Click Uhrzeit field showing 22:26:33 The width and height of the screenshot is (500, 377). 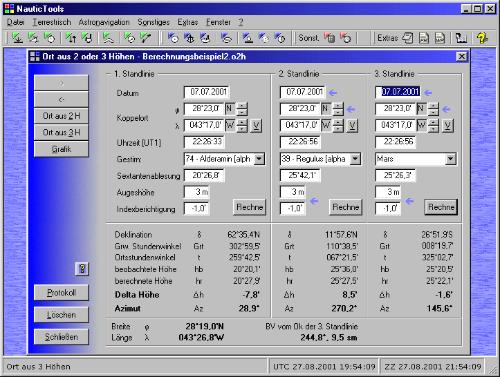(x=204, y=142)
